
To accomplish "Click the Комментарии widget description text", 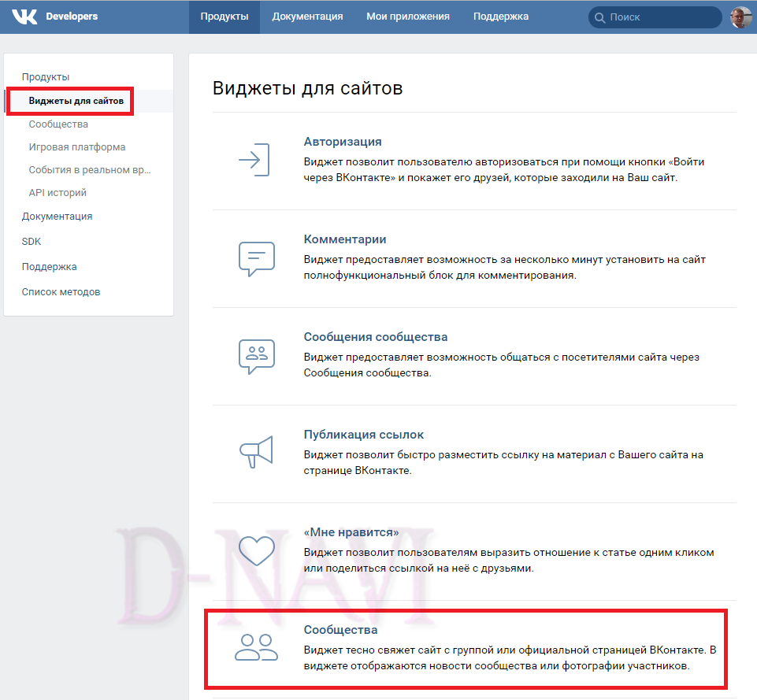I will point(504,267).
